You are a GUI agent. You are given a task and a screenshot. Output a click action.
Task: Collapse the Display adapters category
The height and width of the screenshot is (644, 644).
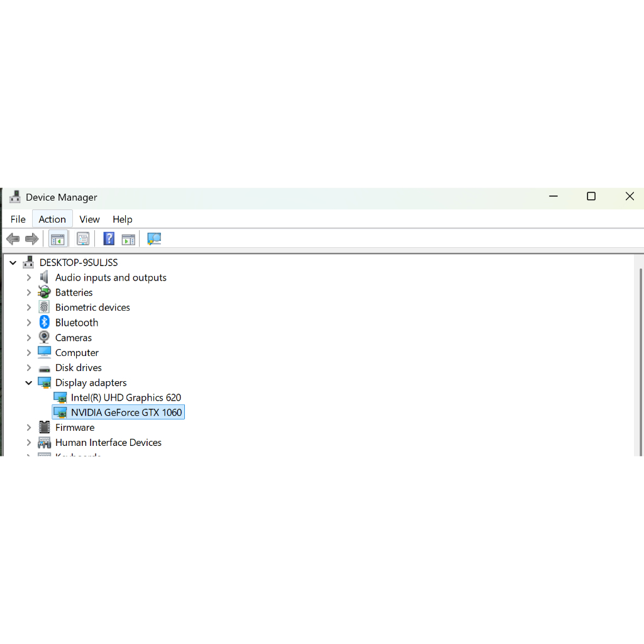[x=29, y=382]
